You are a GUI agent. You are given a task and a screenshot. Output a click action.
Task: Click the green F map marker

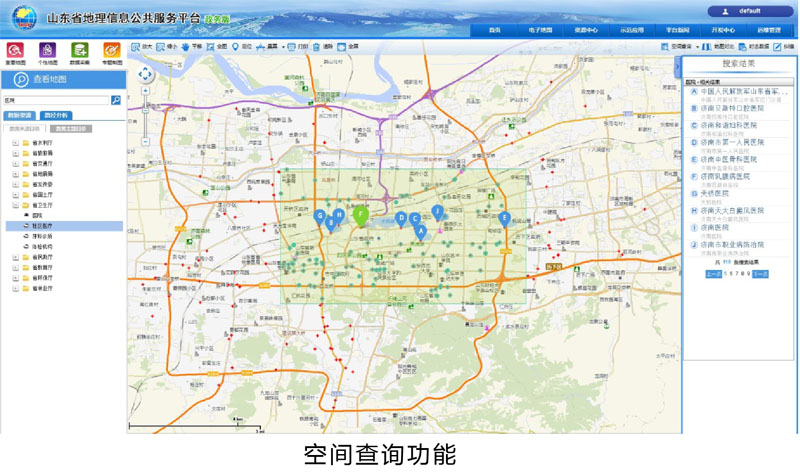tap(361, 215)
